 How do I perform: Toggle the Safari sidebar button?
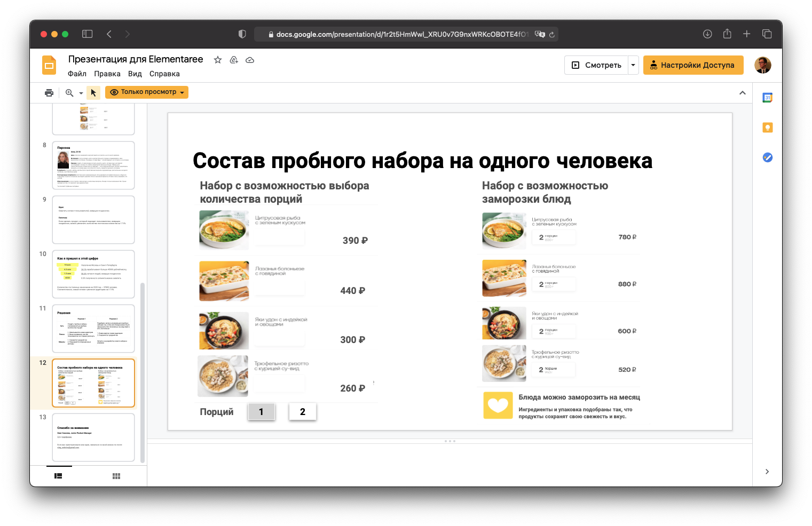(87, 34)
